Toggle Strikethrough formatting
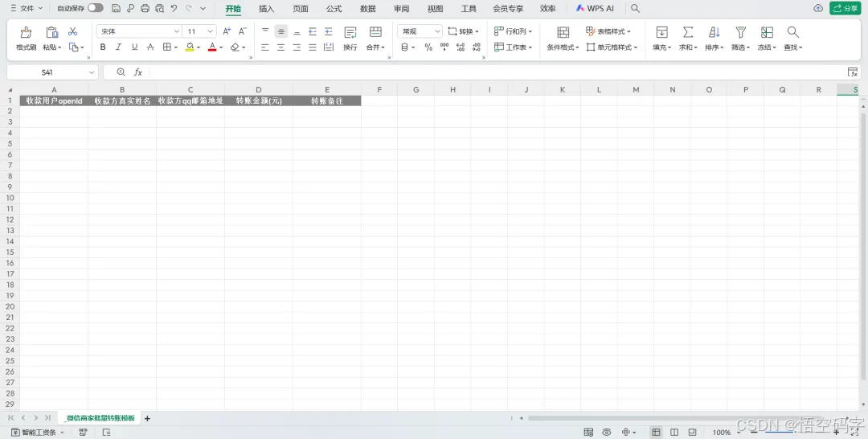The width and height of the screenshot is (868, 439). pos(150,47)
